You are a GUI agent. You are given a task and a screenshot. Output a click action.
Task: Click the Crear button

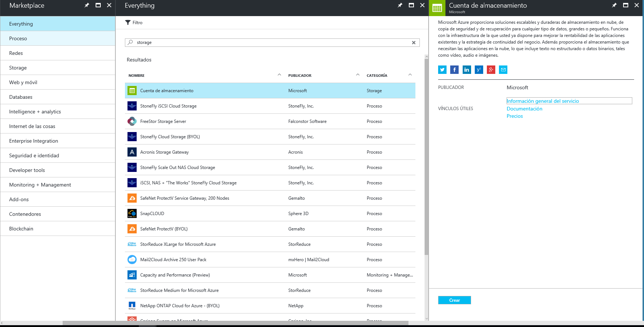(x=455, y=300)
